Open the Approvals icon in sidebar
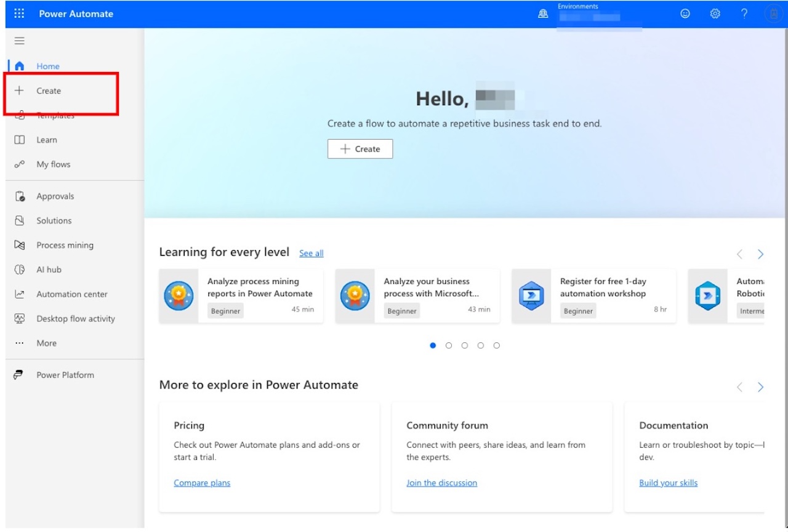This screenshot has height=532, width=788. pos(20,196)
